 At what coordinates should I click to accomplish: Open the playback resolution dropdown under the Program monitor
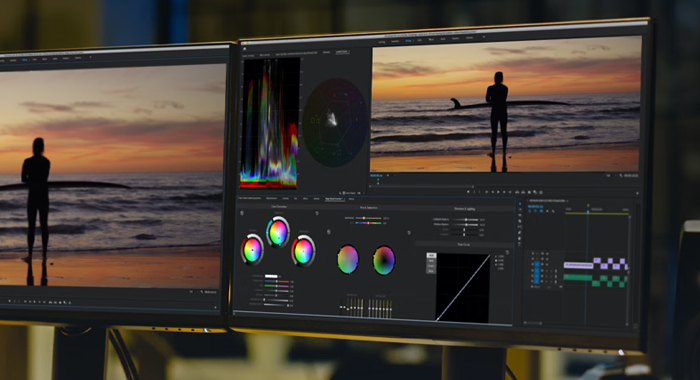coord(608,175)
